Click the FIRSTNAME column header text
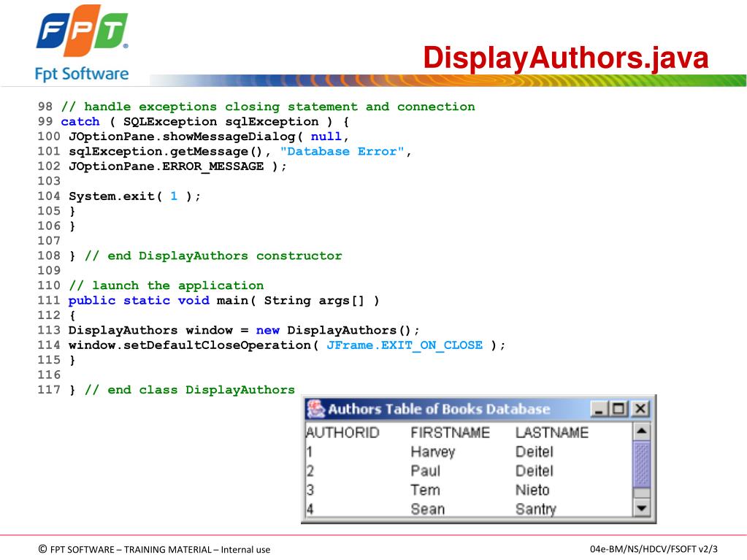 pos(451,432)
